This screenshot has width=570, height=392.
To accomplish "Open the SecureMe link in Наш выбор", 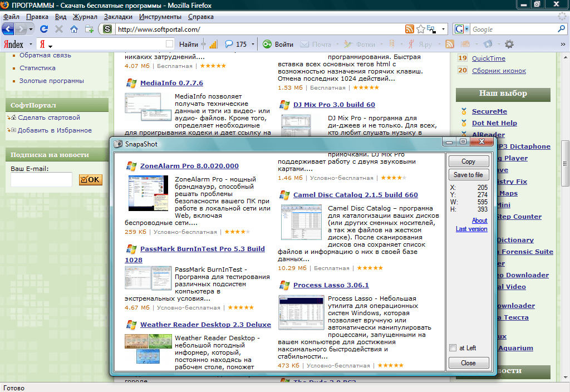I will 489,111.
